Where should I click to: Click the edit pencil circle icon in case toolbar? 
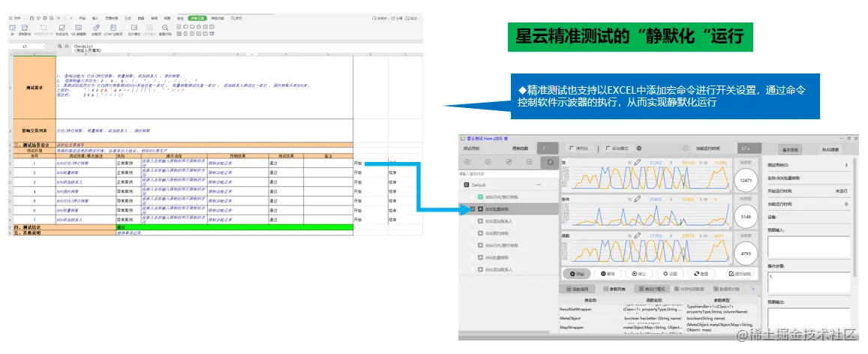point(509,162)
